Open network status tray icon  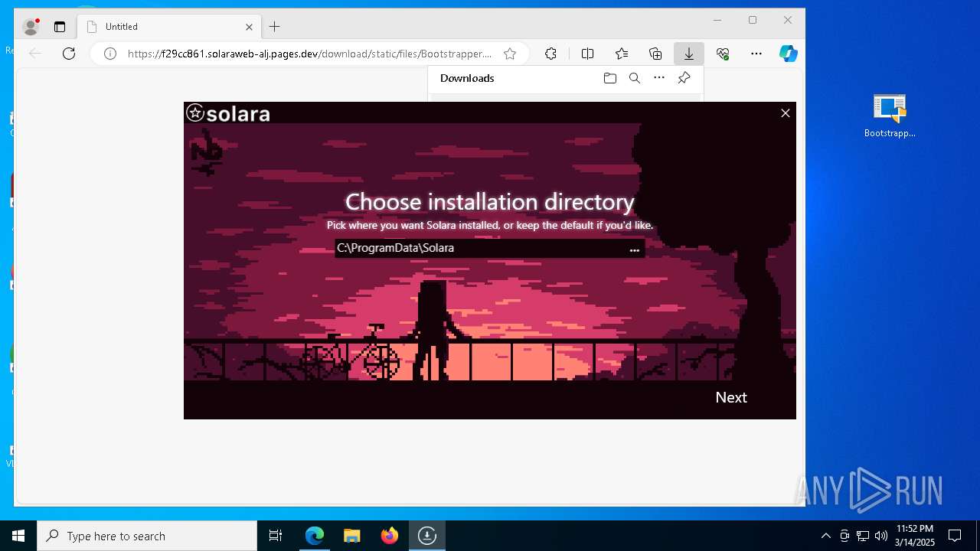coord(863,536)
